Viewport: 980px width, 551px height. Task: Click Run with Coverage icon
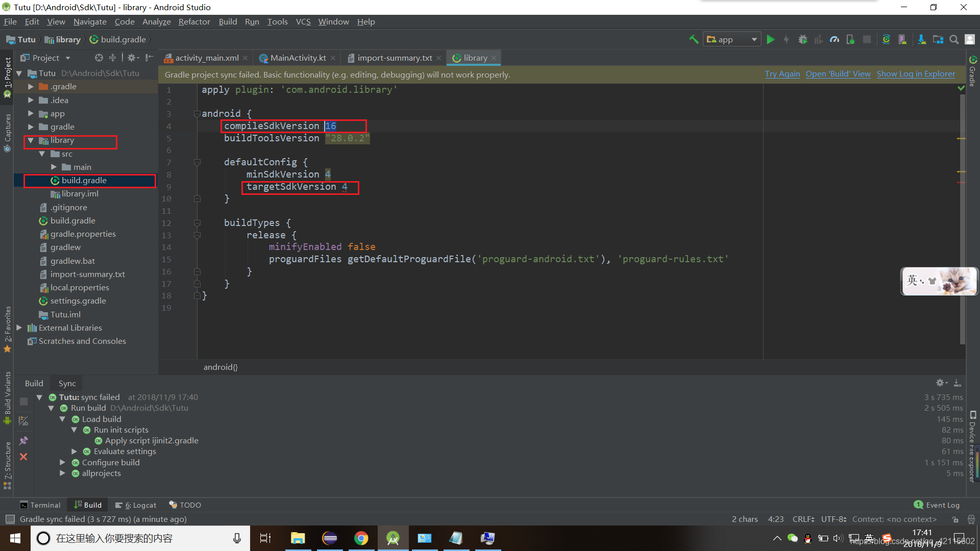[819, 39]
